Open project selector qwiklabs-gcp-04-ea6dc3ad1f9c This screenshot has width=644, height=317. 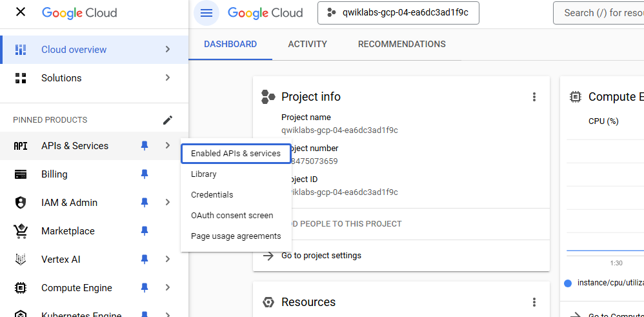[398, 13]
